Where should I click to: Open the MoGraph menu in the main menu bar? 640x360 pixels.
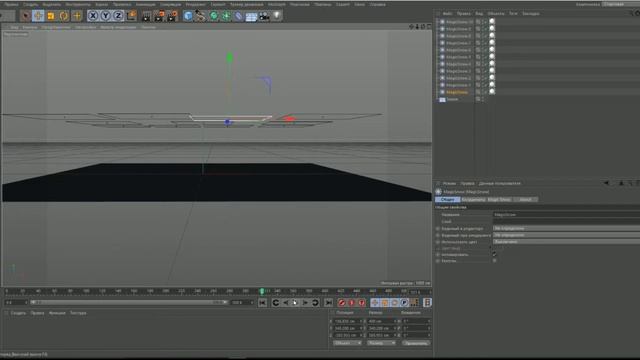coord(277,4)
